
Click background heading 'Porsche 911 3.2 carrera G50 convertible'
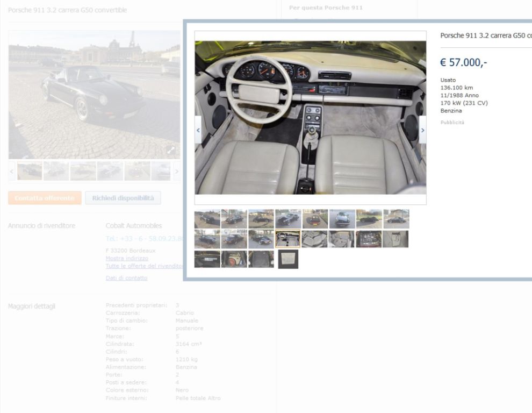[67, 10]
